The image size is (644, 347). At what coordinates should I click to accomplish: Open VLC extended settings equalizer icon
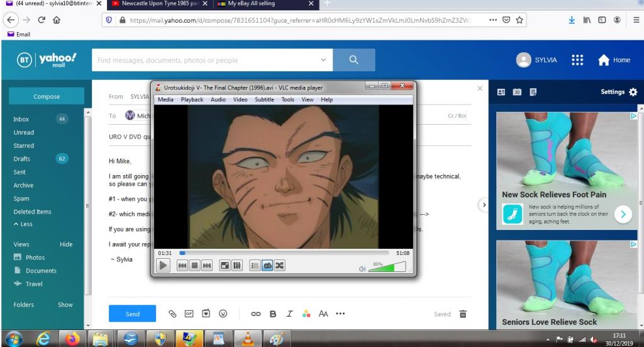point(237,266)
